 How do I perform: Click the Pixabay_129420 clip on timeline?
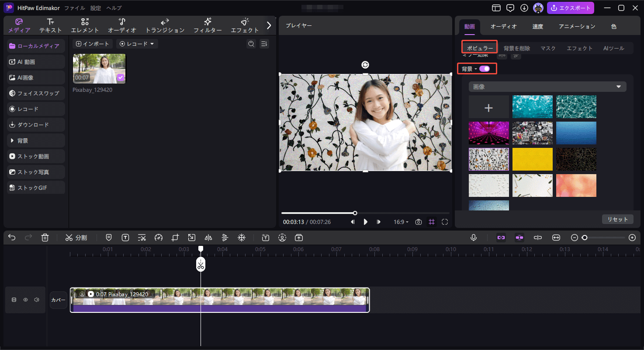[x=220, y=300]
